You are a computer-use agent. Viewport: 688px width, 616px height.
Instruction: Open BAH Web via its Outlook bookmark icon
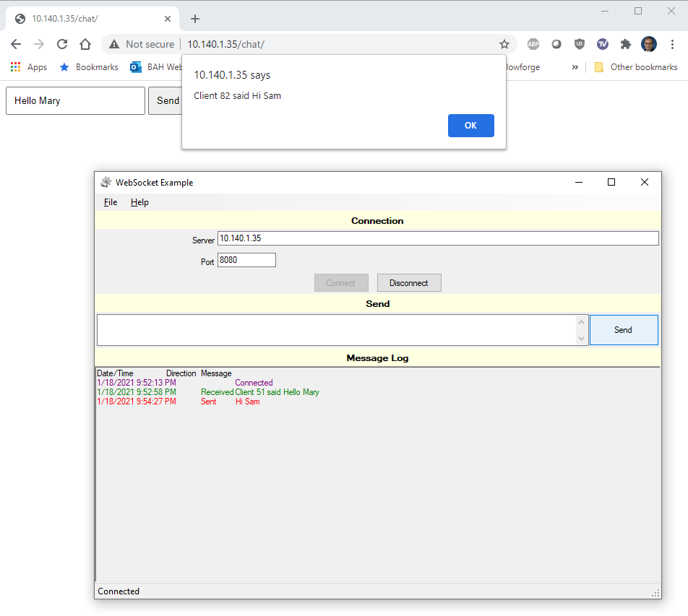136,66
